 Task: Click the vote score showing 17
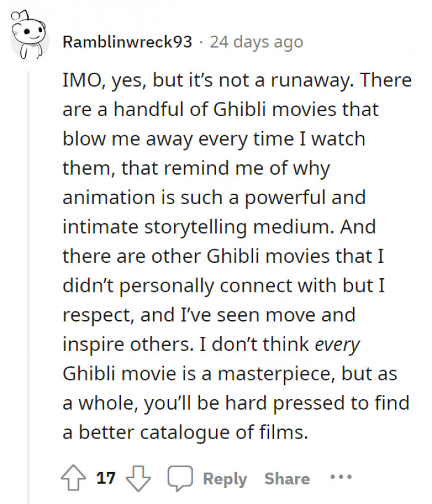pos(105,477)
